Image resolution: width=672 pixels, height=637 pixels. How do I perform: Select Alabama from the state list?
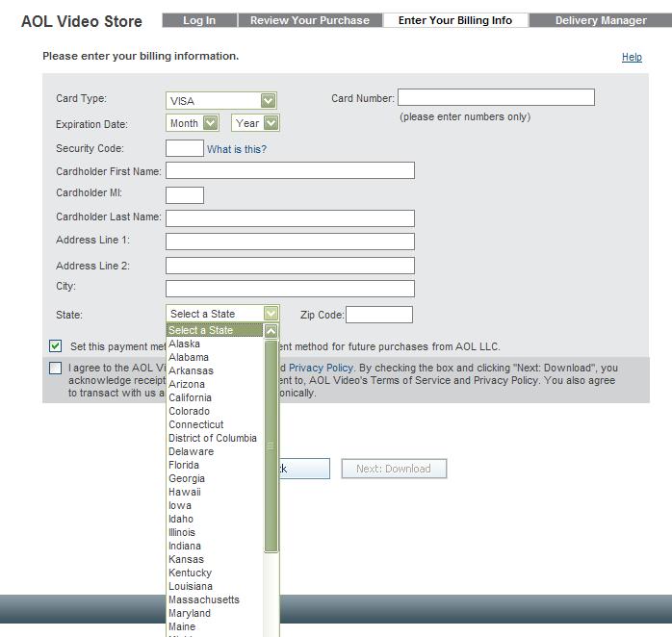tap(215, 357)
